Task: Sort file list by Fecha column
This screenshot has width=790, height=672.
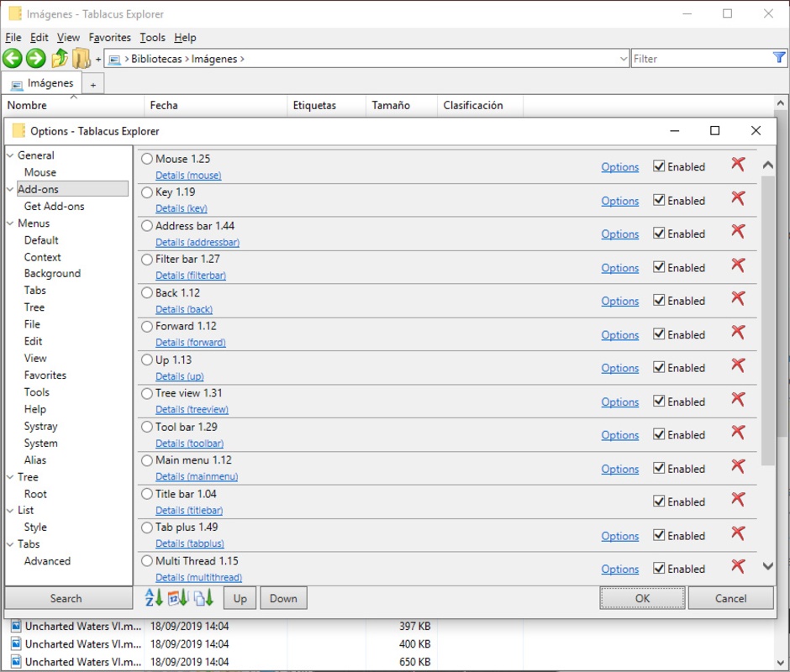Action: [x=216, y=105]
